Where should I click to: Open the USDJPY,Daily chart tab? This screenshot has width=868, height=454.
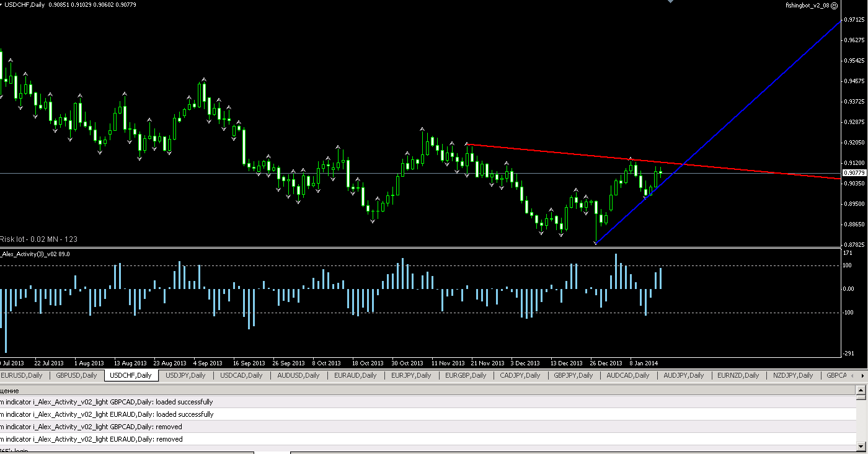point(185,375)
